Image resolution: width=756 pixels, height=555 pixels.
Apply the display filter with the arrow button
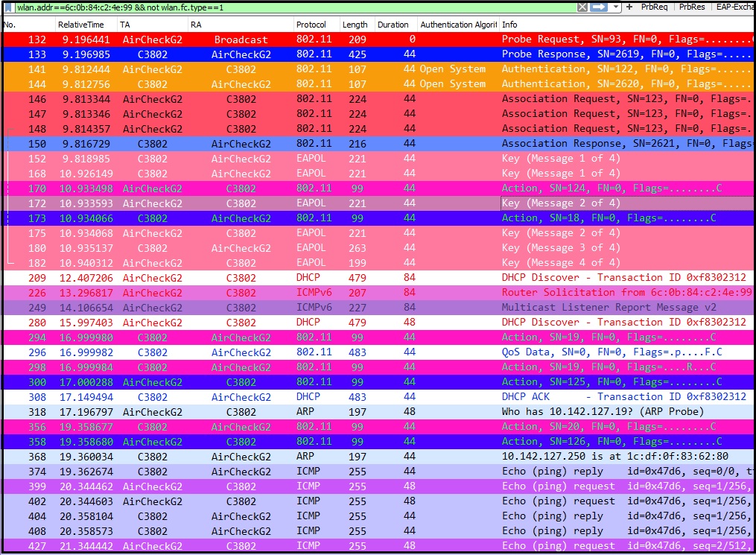[598, 7]
